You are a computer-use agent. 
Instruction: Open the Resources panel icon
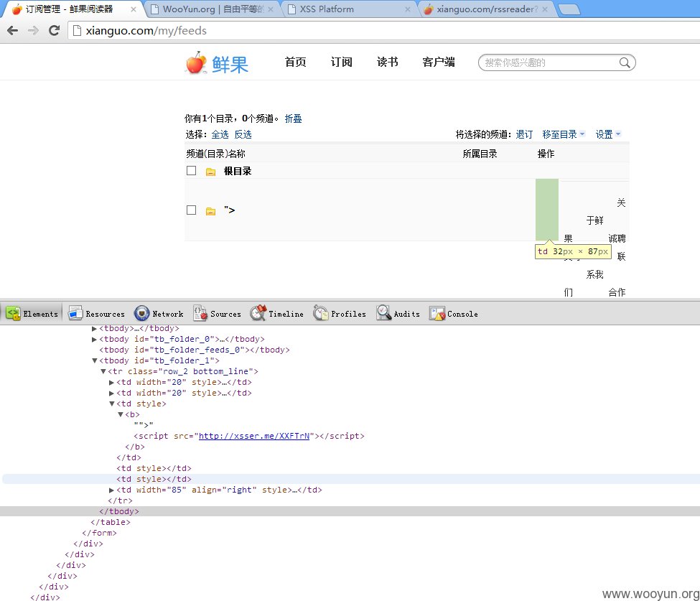tap(75, 314)
